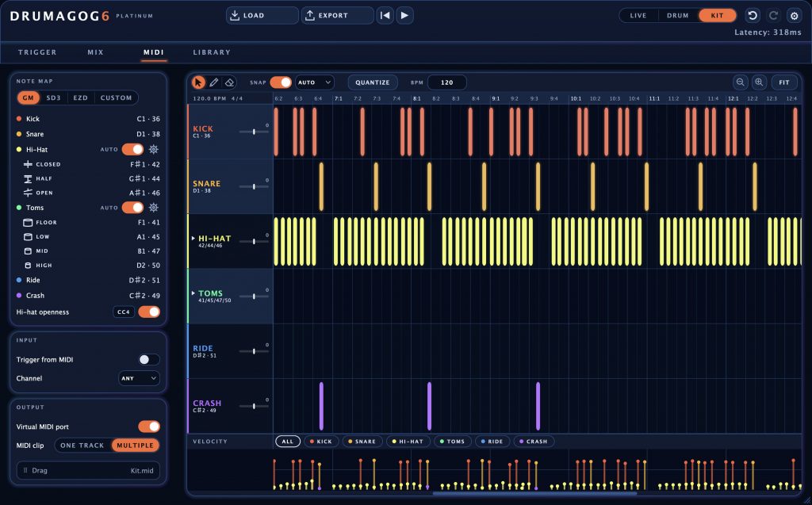This screenshot has width=812, height=505.
Task: Click the open hi-hat icon
Action: pyautogui.click(x=28, y=193)
